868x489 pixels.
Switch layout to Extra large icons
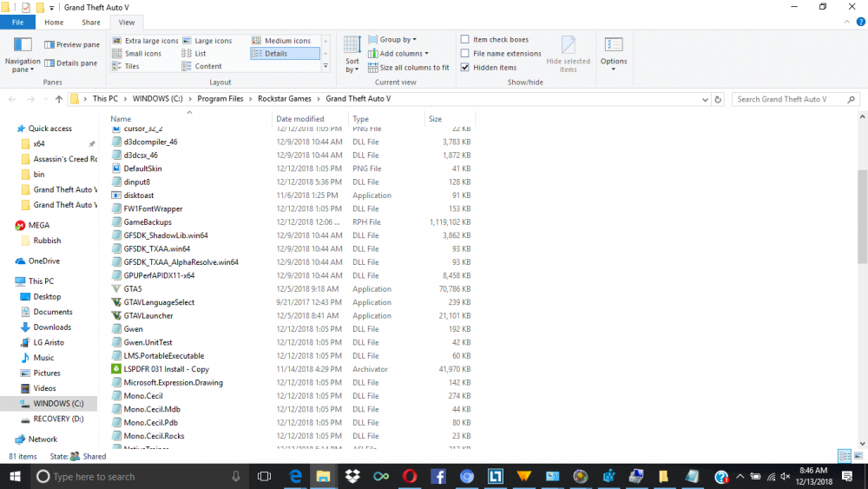[x=145, y=41]
